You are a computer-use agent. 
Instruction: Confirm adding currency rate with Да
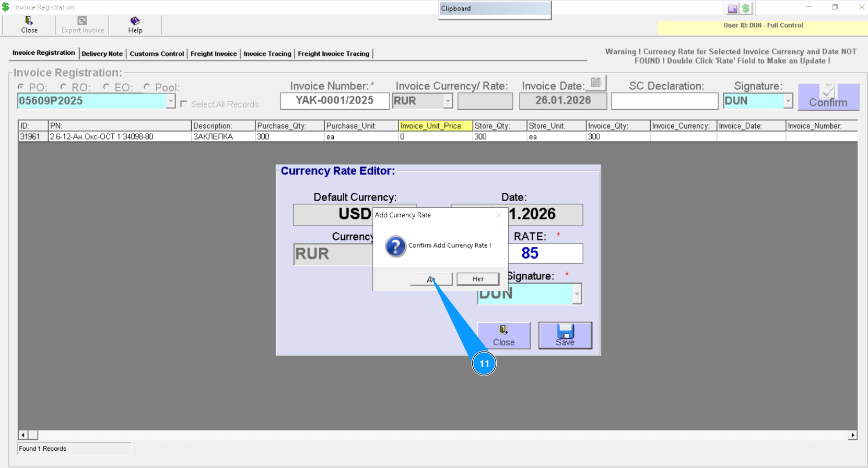tap(431, 279)
